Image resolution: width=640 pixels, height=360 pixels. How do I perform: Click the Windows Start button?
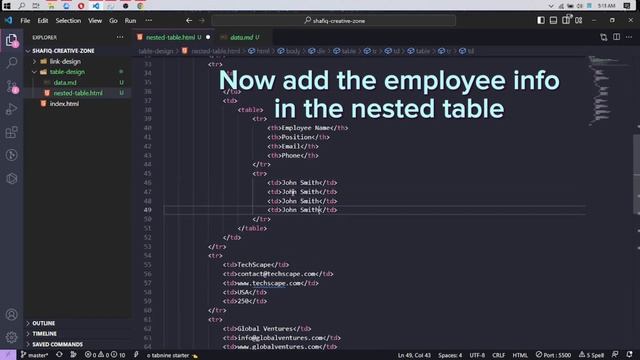point(7,6)
